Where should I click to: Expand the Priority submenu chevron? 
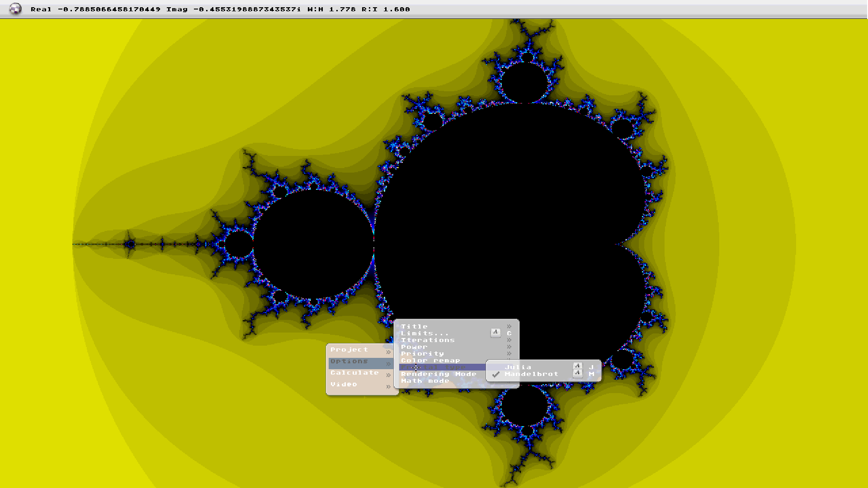(509, 353)
